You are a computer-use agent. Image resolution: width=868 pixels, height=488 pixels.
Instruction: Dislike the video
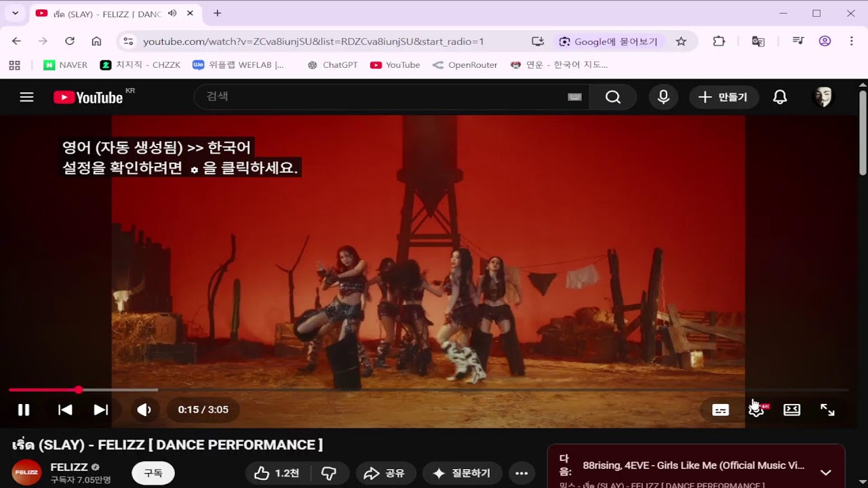click(329, 473)
